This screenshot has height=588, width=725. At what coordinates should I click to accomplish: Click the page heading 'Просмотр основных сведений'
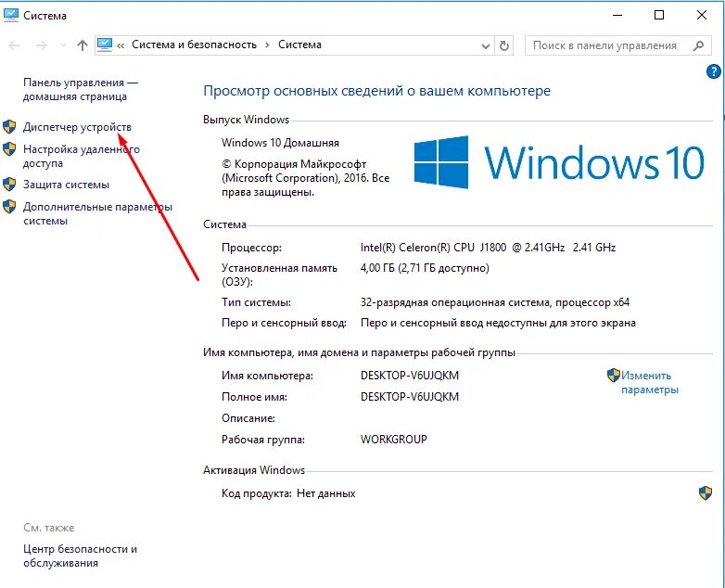click(303, 91)
